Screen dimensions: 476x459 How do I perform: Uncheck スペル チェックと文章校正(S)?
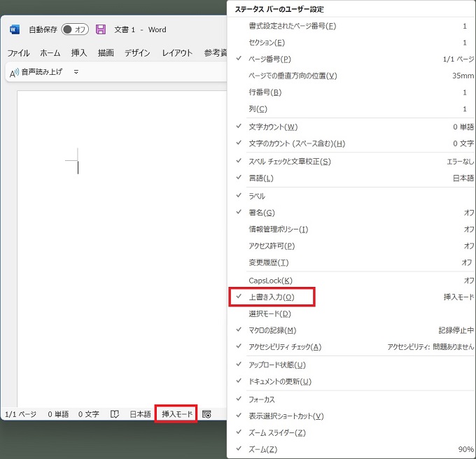tap(351, 162)
